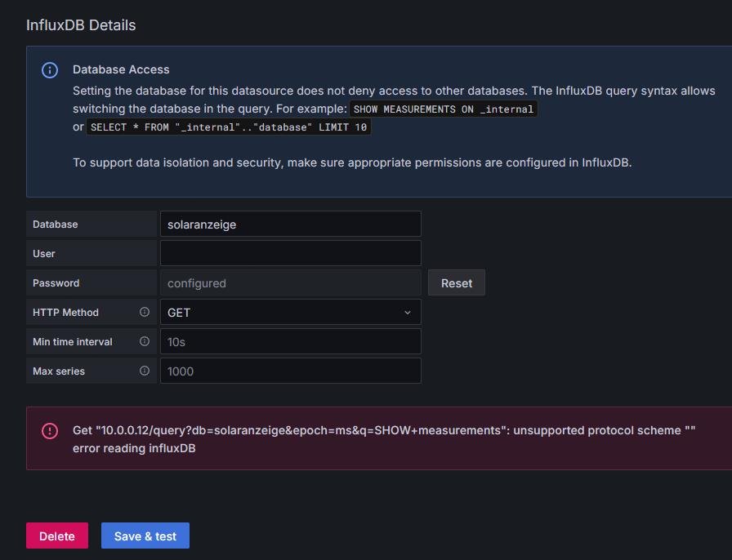Click the Save & test button

point(145,536)
